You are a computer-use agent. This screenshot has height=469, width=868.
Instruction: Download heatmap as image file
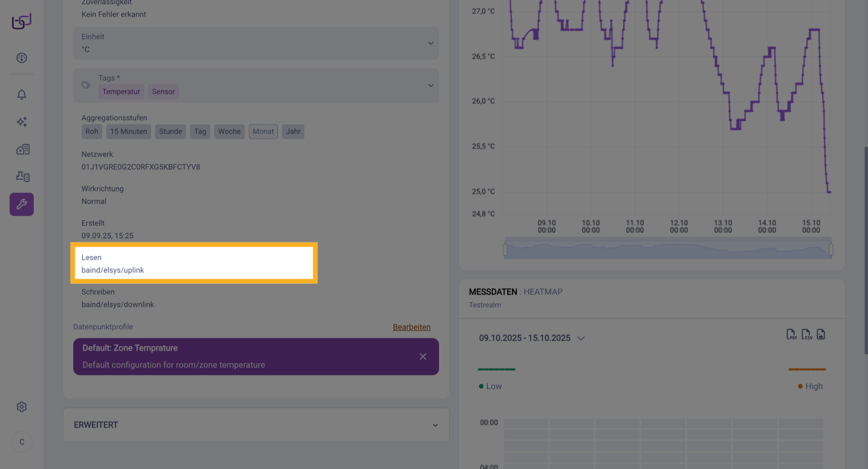click(821, 334)
